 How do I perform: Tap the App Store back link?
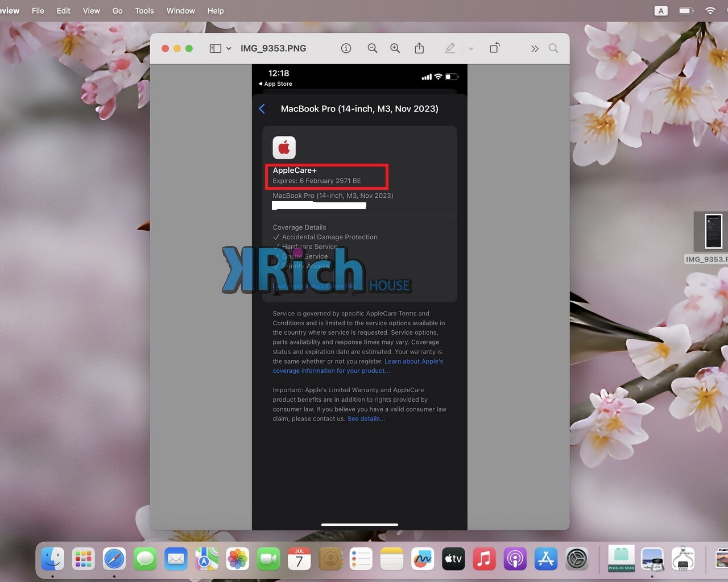pyautogui.click(x=275, y=84)
